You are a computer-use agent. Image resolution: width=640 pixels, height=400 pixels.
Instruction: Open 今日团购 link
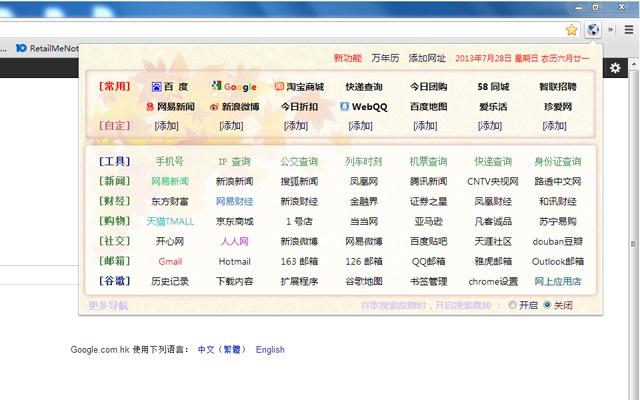(428, 87)
